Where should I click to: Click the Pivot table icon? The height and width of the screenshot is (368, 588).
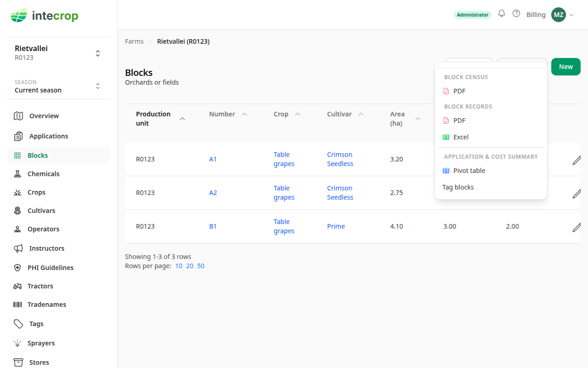pos(446,171)
